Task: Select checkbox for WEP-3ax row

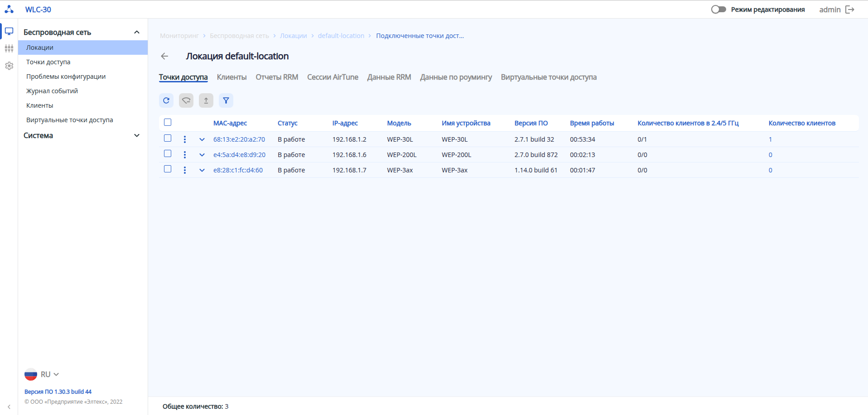Action: pyautogui.click(x=168, y=169)
